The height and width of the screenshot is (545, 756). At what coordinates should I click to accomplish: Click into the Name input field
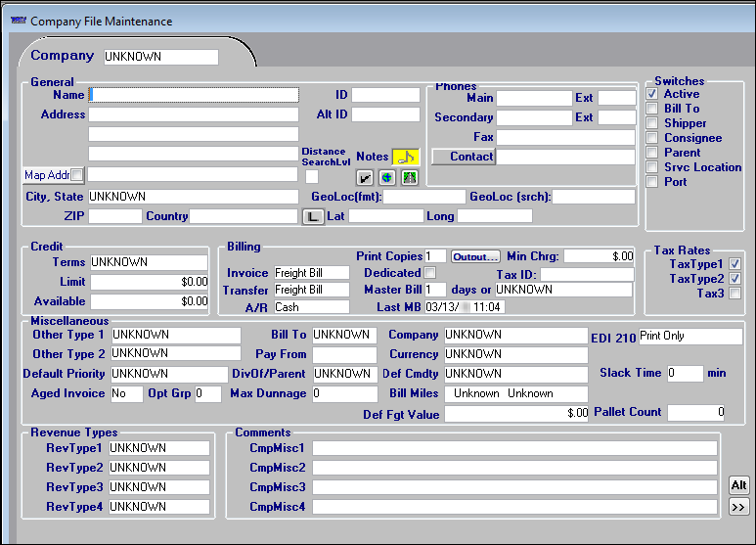tap(194, 95)
